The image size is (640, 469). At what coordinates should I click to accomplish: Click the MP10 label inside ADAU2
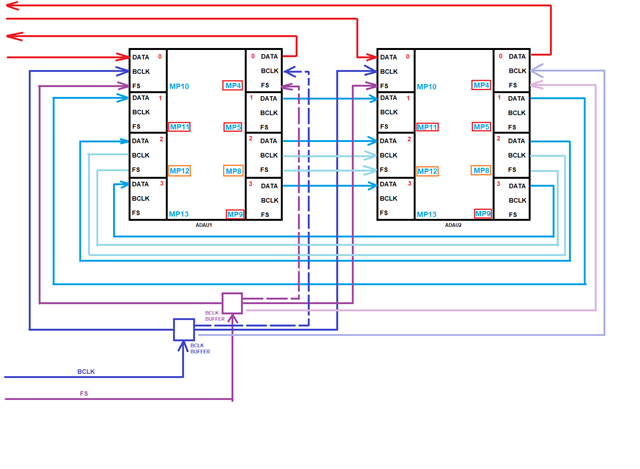pyautogui.click(x=427, y=87)
